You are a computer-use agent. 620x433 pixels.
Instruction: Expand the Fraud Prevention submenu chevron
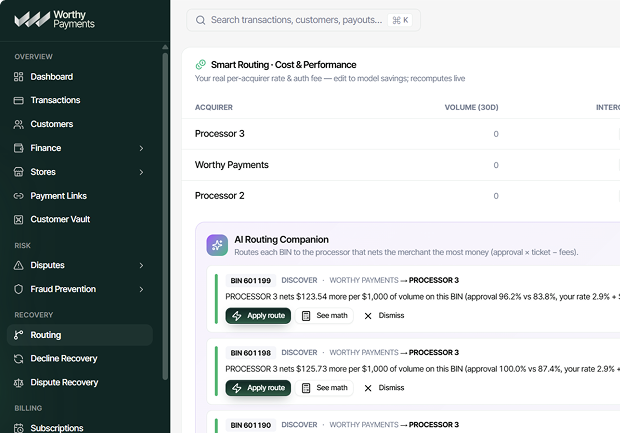141,289
